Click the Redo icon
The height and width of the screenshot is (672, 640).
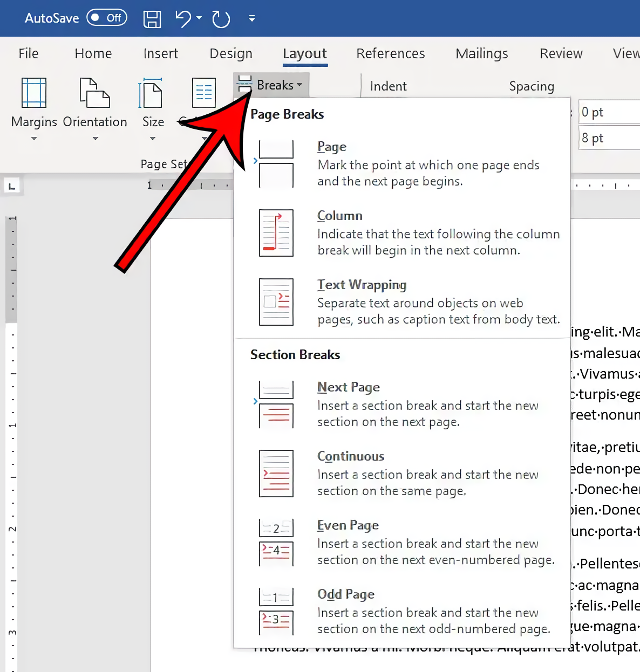tap(221, 18)
